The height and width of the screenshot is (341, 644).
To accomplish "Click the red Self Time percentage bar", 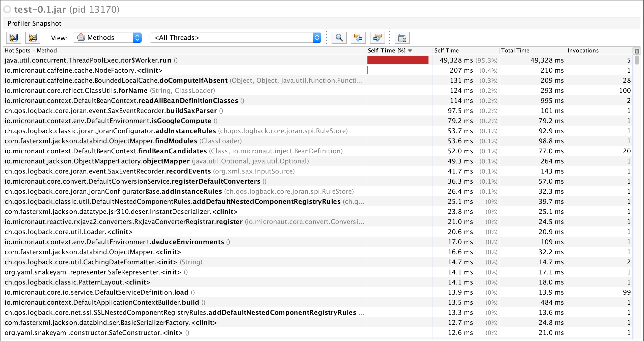I will [x=397, y=60].
